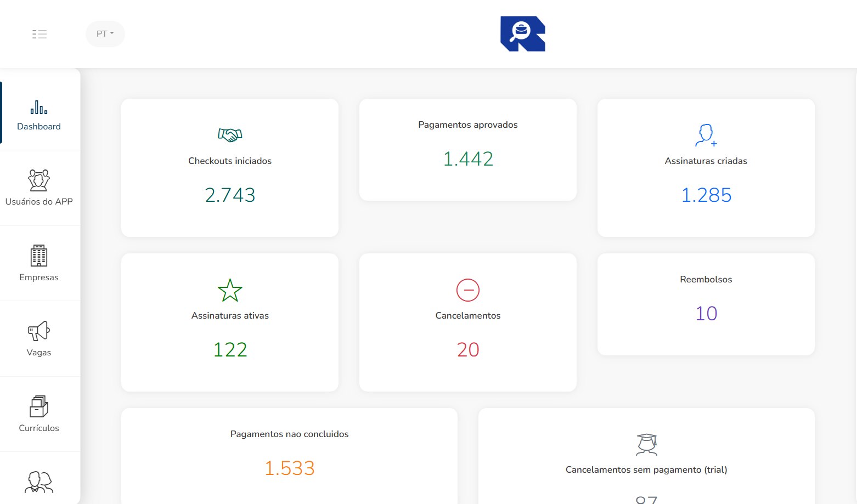
Task: Toggle the sidebar menu icon
Action: coord(40,34)
